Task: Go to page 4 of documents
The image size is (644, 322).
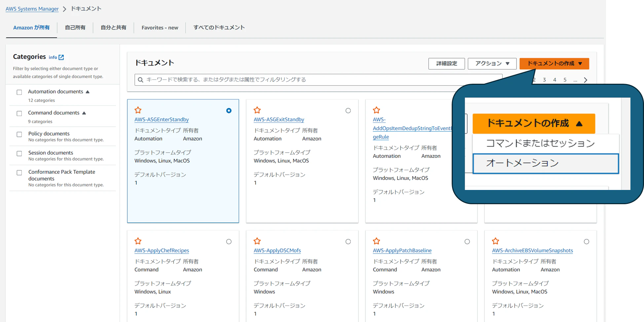Action: coord(555,80)
